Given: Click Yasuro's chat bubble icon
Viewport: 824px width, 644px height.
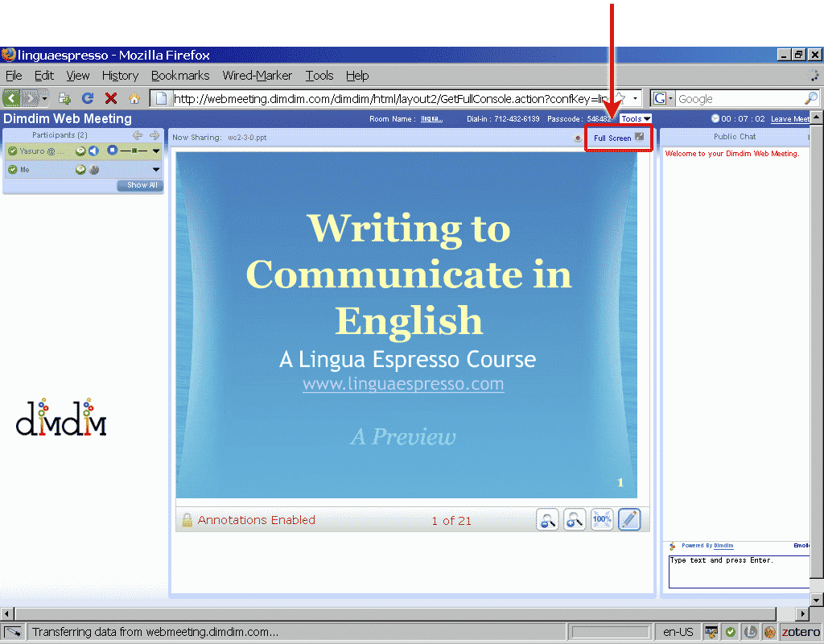Looking at the screenshot, I should click(80, 151).
